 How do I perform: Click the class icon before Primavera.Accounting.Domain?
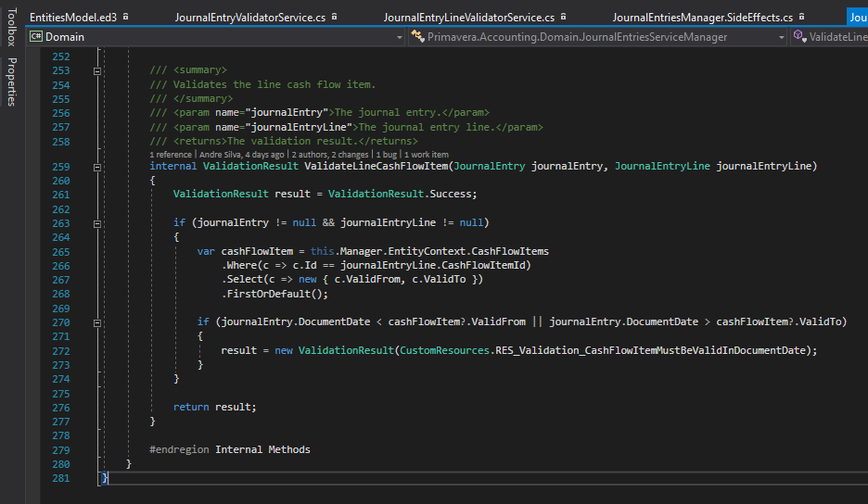click(x=417, y=36)
